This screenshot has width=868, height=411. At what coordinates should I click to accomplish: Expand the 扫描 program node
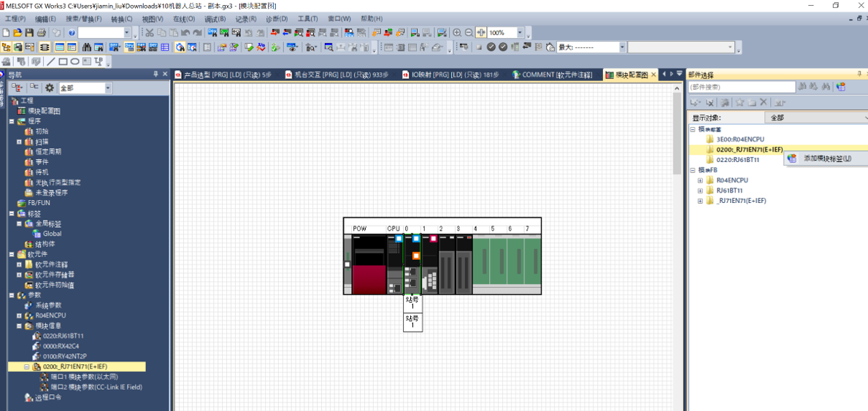coord(20,142)
